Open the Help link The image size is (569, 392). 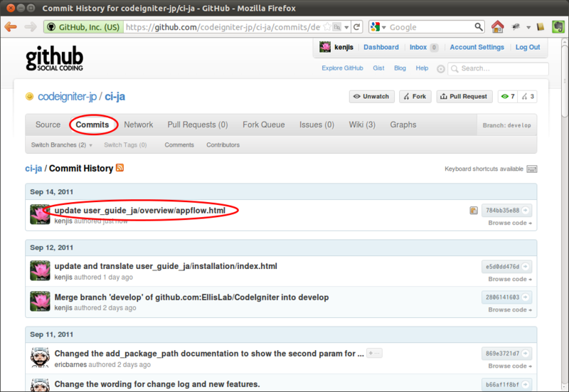pyautogui.click(x=422, y=68)
